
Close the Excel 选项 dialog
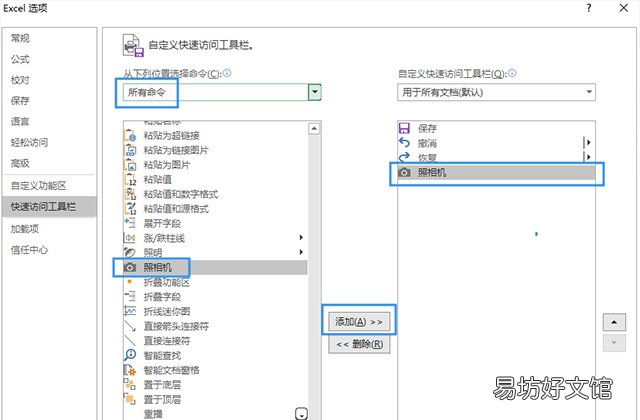point(624,8)
